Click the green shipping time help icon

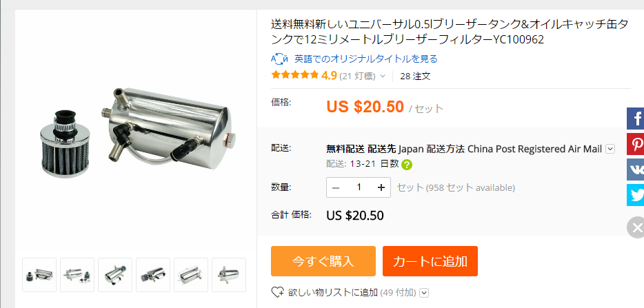[x=407, y=165]
